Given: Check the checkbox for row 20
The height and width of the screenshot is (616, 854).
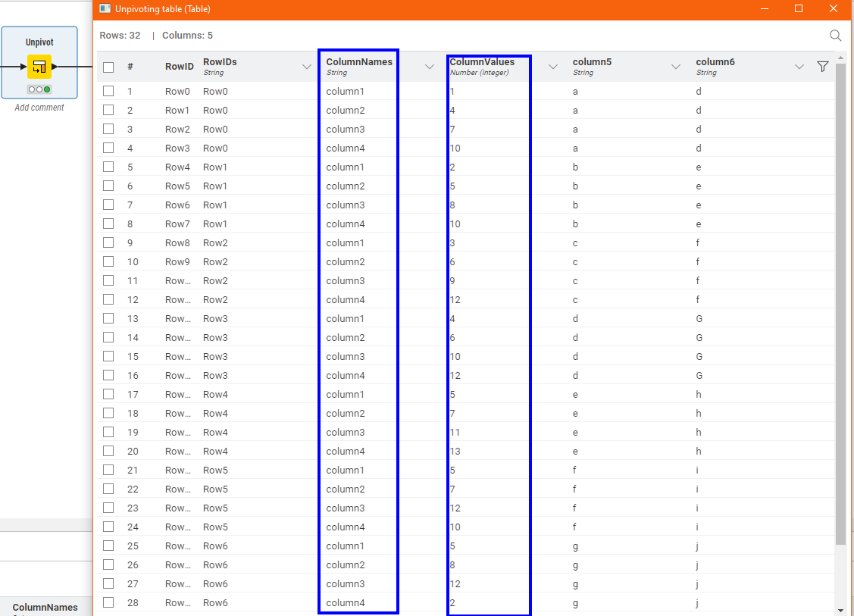Looking at the screenshot, I should tap(108, 450).
